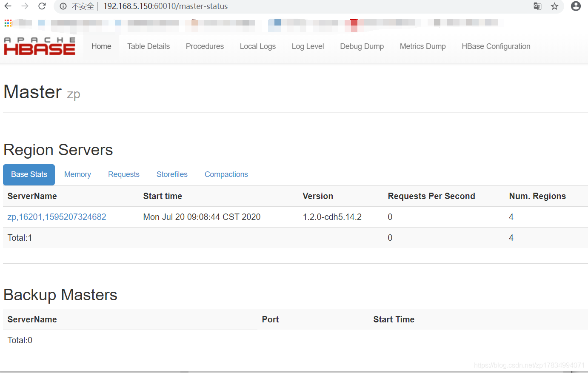This screenshot has height=373, width=588.
Task: Select the Base Stats tab
Action: pos(29,174)
